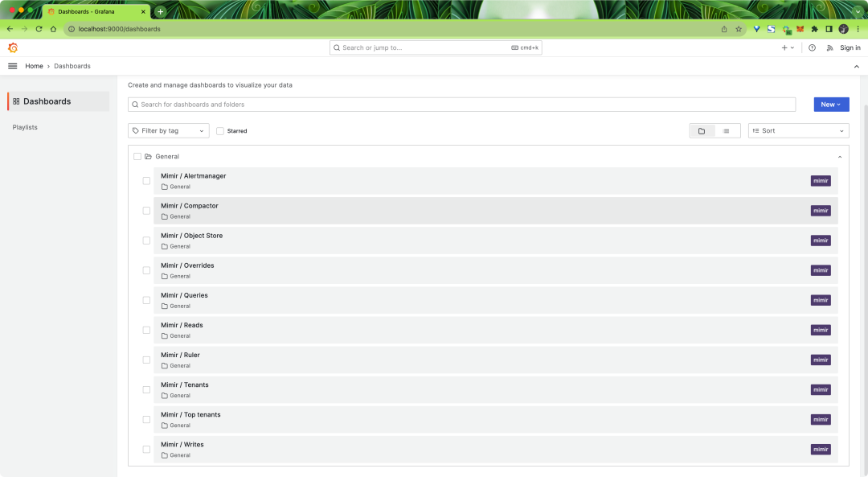Click the Dashboards grid icon in sidebar

16,101
